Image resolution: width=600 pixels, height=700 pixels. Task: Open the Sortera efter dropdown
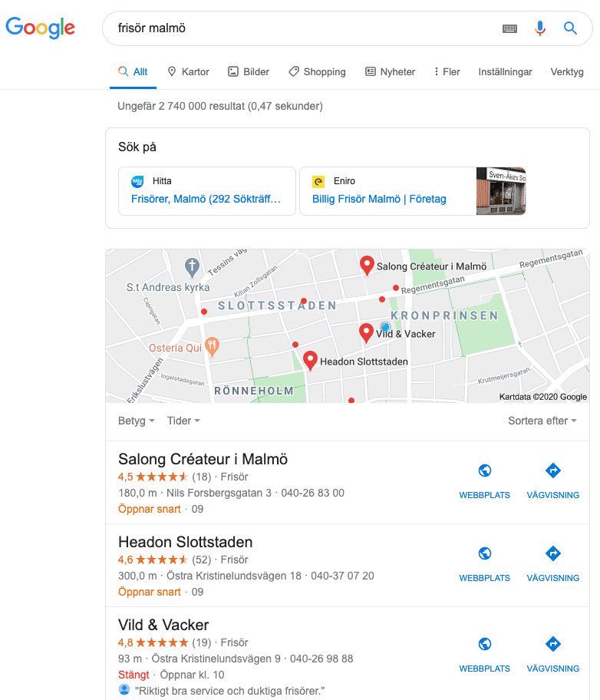(542, 421)
